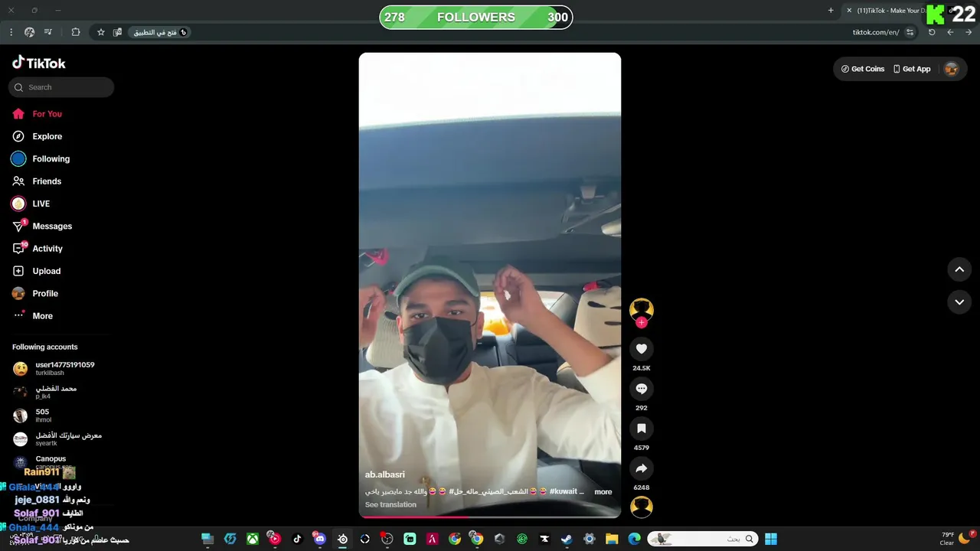Open browser three-dot menu

click(11, 32)
